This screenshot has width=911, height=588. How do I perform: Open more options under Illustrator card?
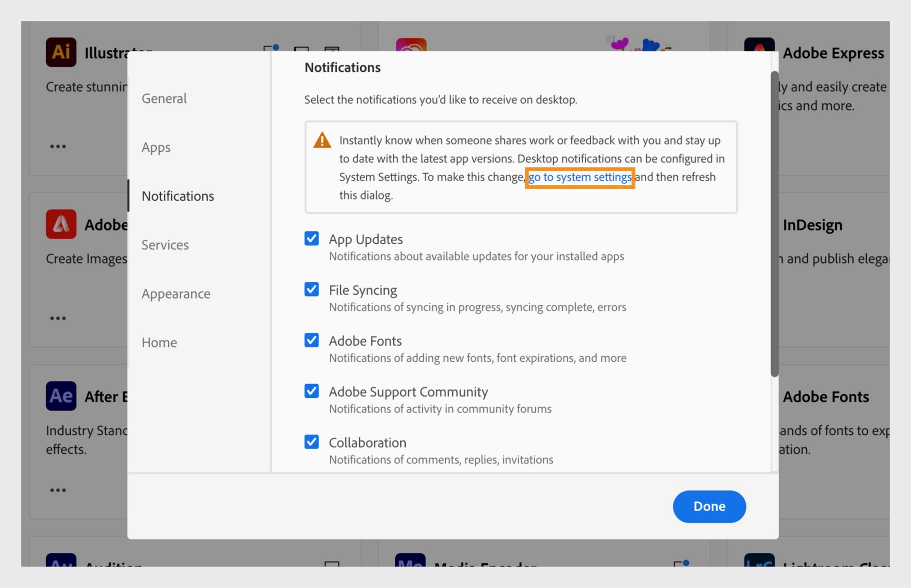pos(58,147)
